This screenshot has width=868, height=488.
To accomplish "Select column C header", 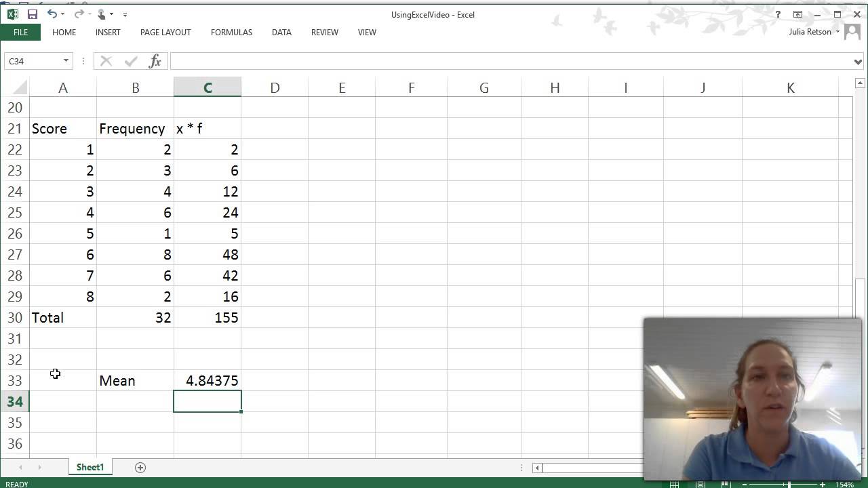I will tap(208, 87).
